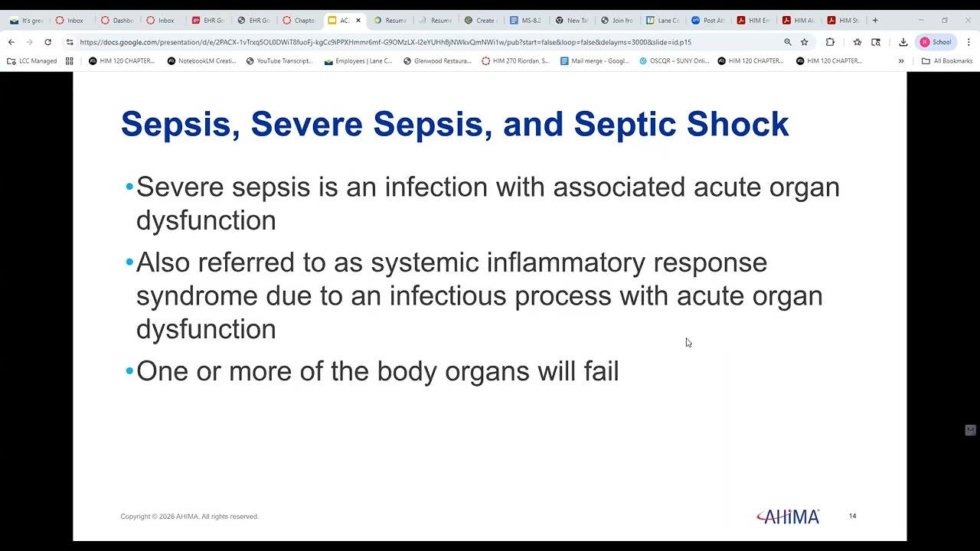Go back to the previous page
The image size is (980, 551).
(x=11, y=42)
